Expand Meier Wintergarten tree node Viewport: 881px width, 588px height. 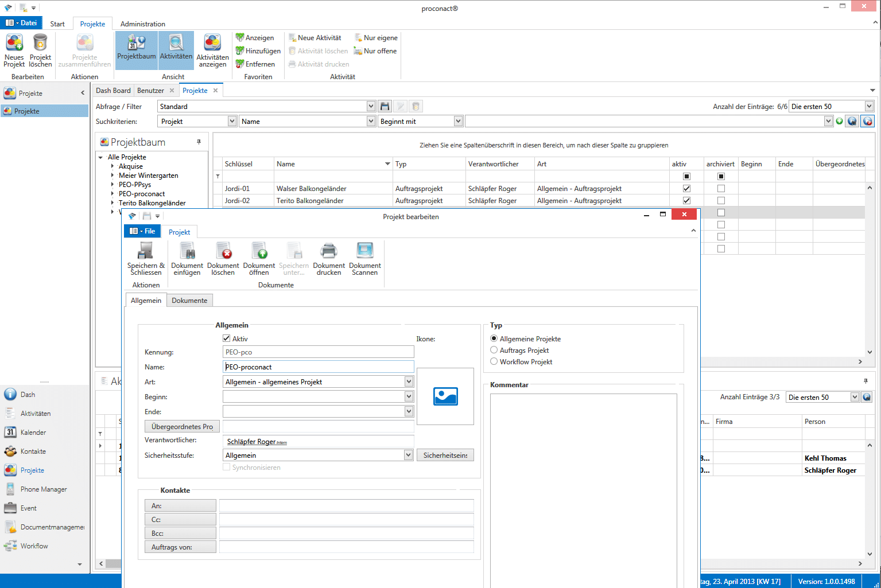tap(112, 176)
